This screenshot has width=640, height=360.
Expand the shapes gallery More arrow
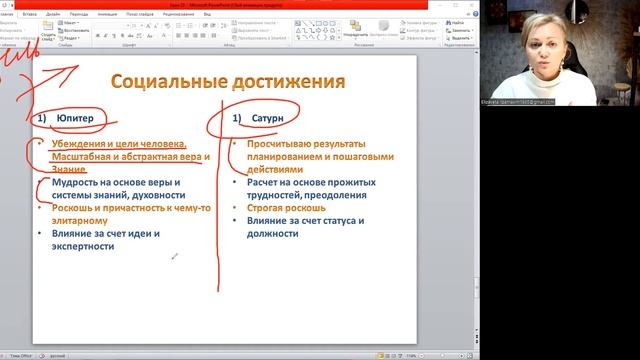point(338,38)
